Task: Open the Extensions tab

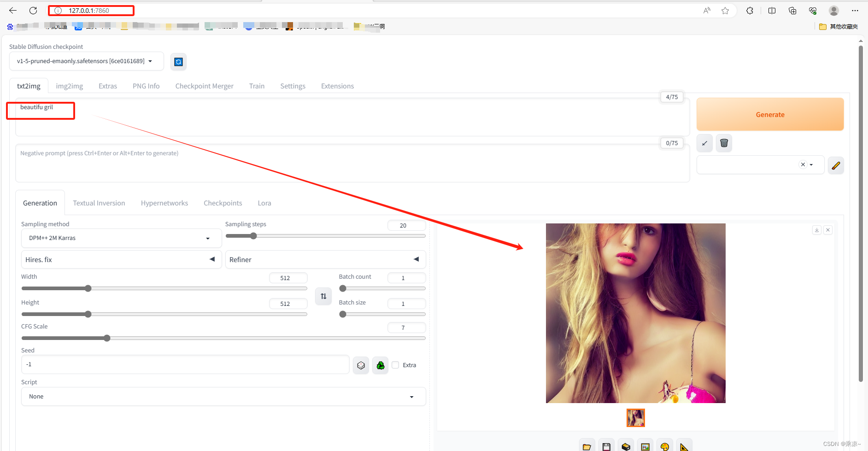Action: pos(337,86)
